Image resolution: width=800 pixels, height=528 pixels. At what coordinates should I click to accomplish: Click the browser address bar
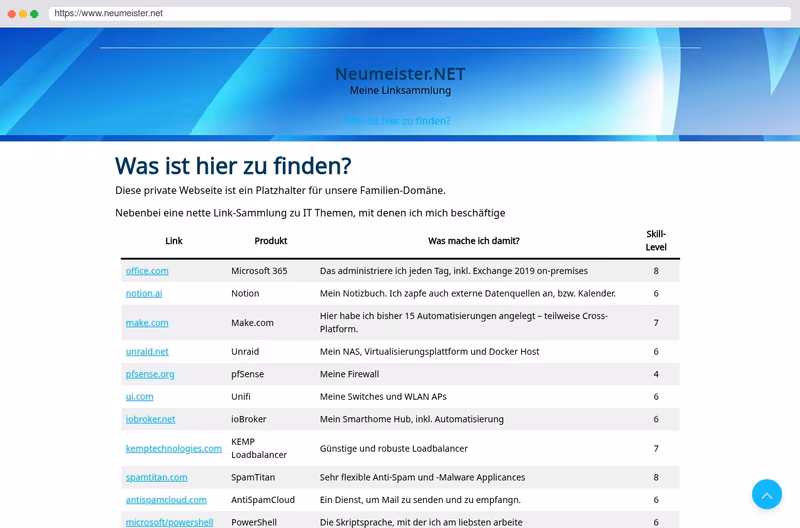tap(419, 13)
